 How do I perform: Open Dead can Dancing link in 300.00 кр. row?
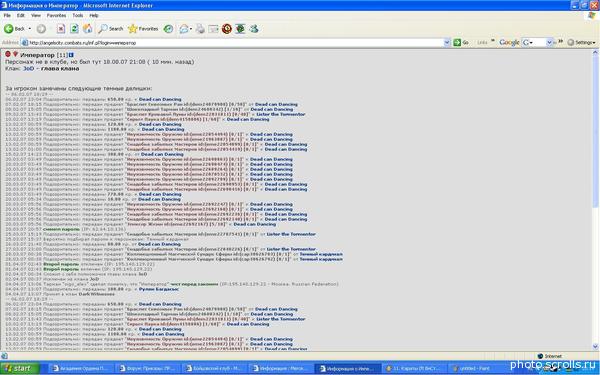tap(162, 155)
